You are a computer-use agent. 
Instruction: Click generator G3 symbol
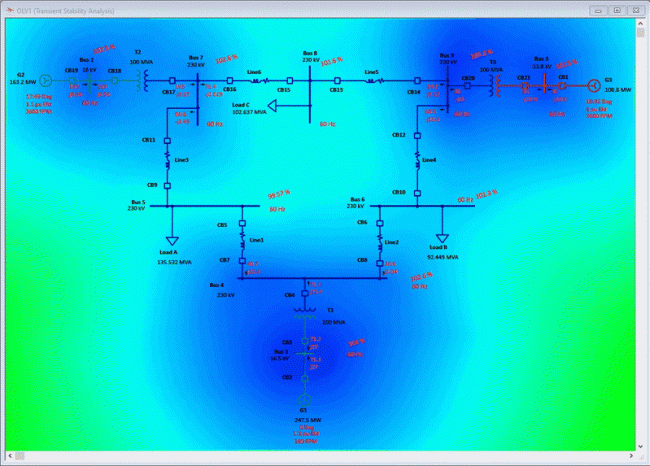point(594,85)
